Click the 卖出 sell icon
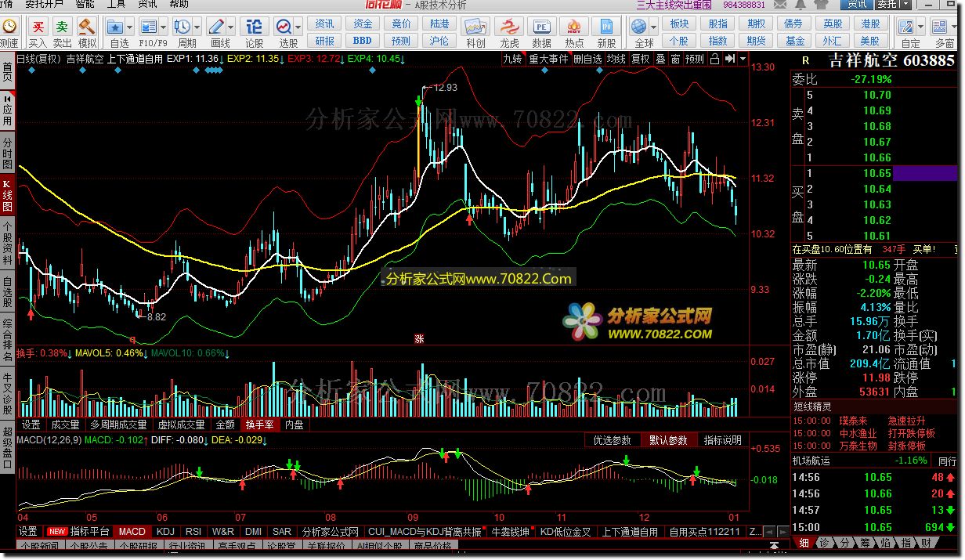The image size is (965, 560). point(62,27)
